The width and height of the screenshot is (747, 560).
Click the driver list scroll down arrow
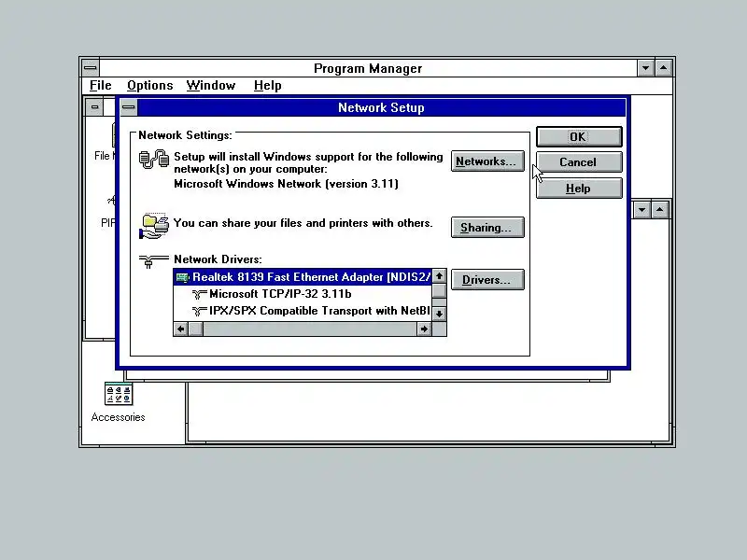click(439, 314)
